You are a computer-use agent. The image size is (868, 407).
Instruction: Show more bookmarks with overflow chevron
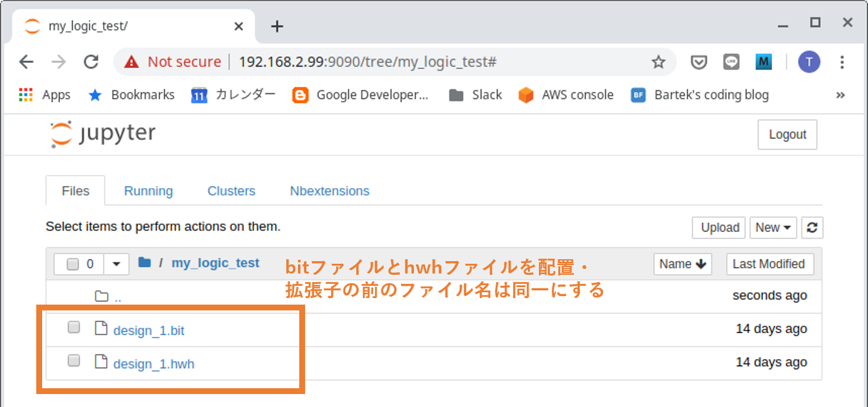click(840, 95)
